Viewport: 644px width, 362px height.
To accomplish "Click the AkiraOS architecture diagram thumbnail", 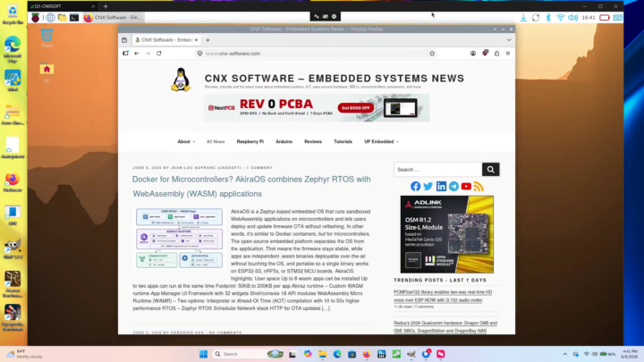I will click(179, 238).
